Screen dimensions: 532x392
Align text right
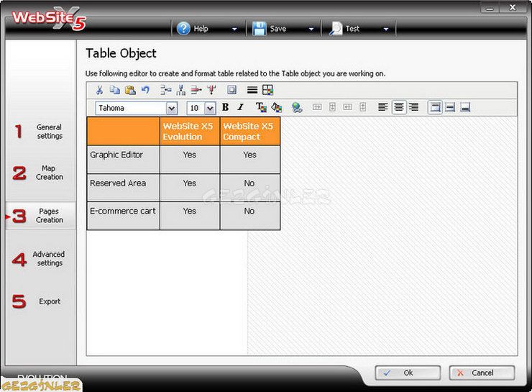click(413, 107)
